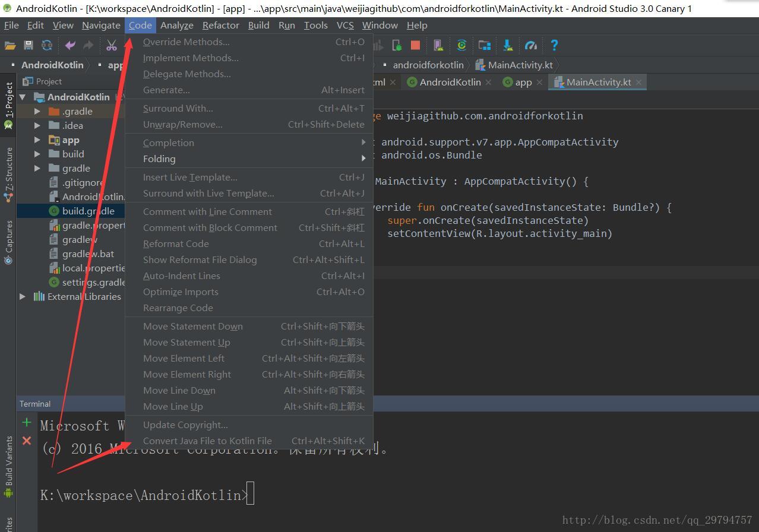Add a new Terminal session with plus icon
The height and width of the screenshot is (532, 759).
tap(26, 422)
